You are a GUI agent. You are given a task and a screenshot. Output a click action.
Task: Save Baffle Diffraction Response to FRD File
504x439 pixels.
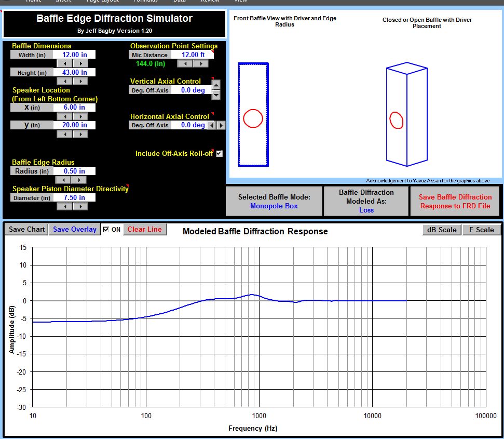pyautogui.click(x=455, y=202)
